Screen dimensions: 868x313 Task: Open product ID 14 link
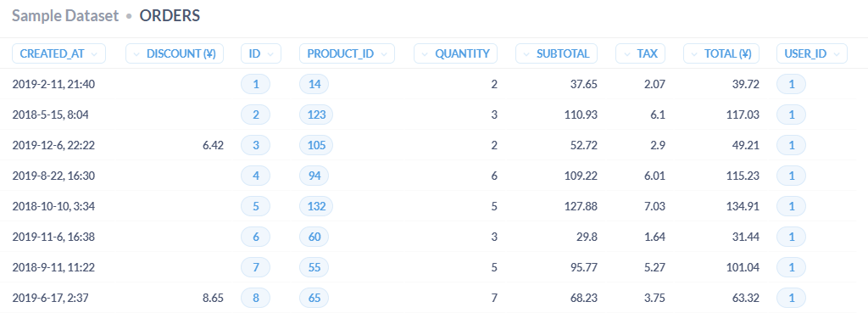314,84
